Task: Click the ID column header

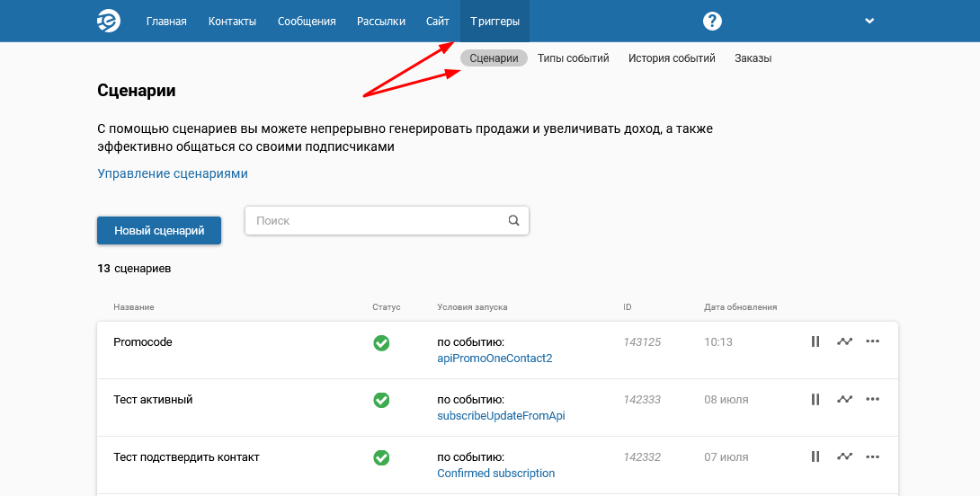Action: [627, 307]
